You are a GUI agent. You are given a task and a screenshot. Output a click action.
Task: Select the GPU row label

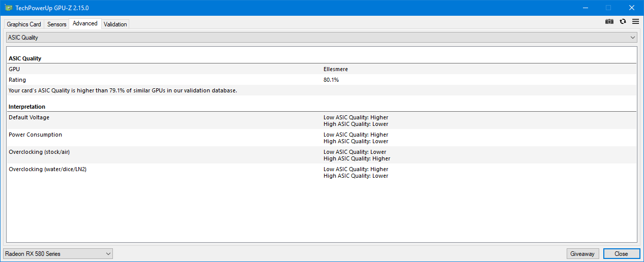pos(14,69)
